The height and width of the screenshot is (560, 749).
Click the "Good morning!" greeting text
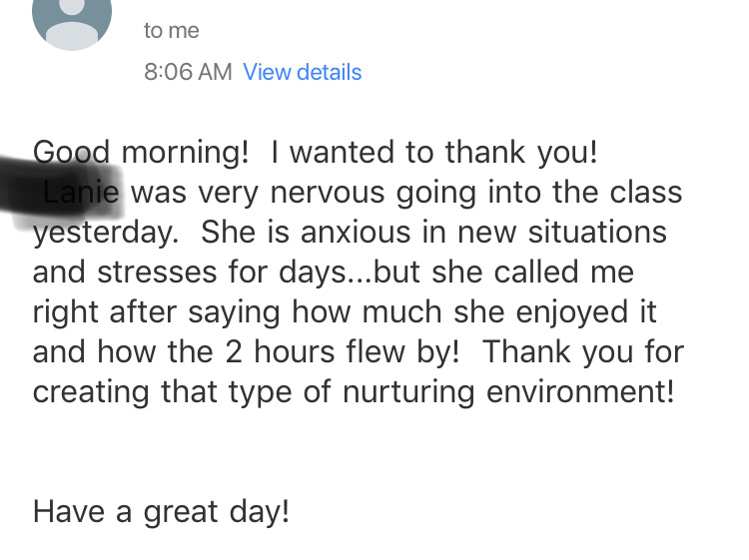tap(141, 153)
